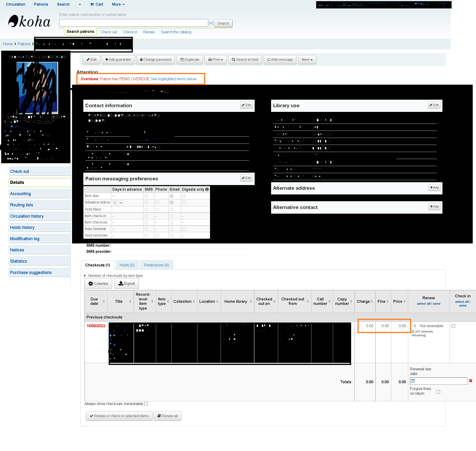Click Columns gear button

[x=98, y=284]
